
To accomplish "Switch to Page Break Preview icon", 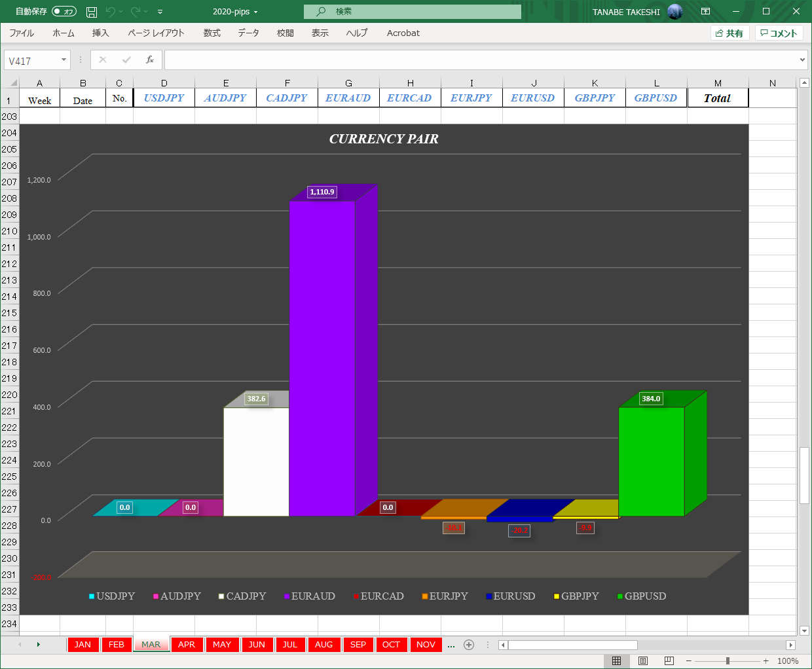I will point(669,661).
